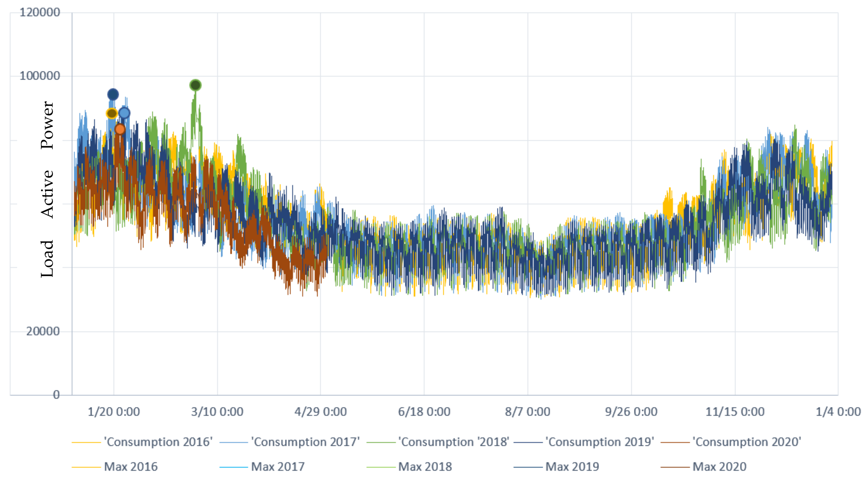Screen dimensions: 868x483
Task: Click the Max 2018 legend item
Action: point(425,467)
